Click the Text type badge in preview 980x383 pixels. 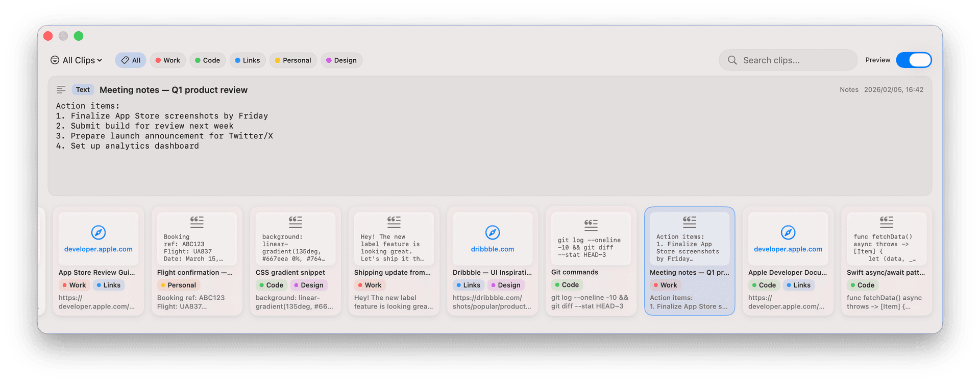click(x=83, y=90)
